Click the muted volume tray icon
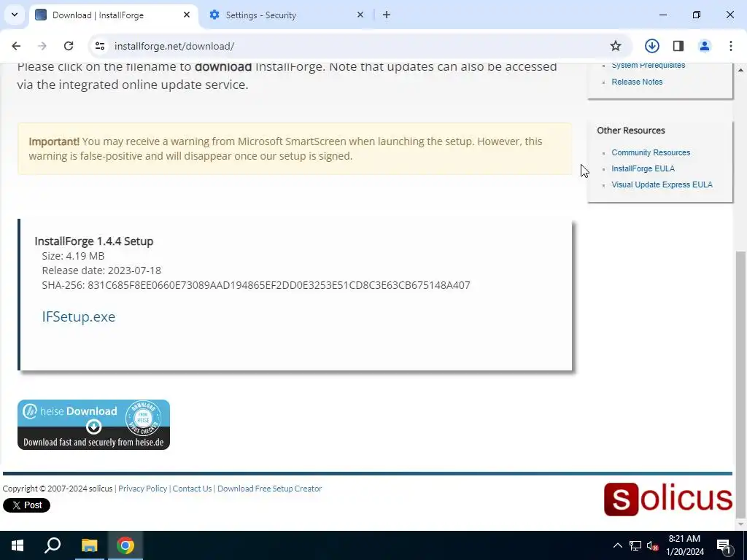The image size is (747, 560). coord(652,545)
